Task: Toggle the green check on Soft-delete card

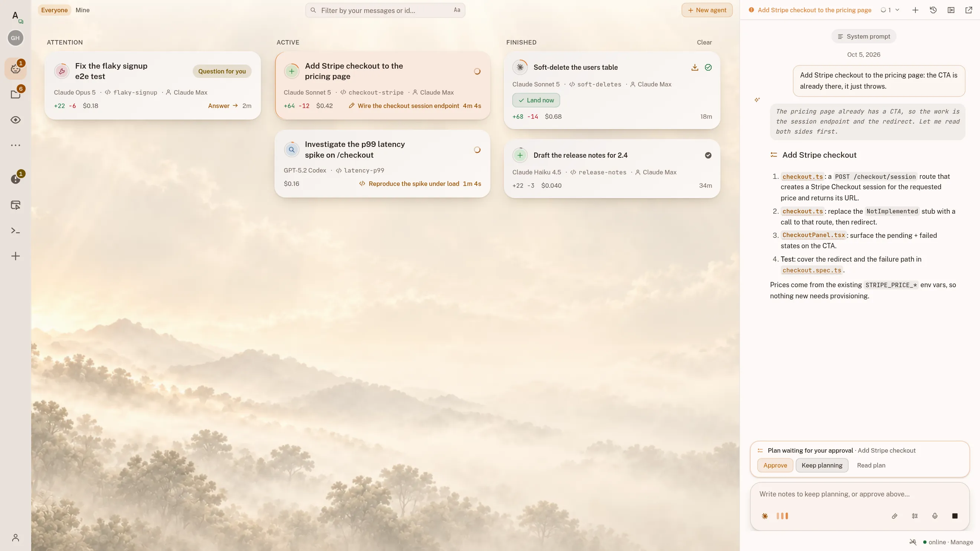Action: (708, 67)
